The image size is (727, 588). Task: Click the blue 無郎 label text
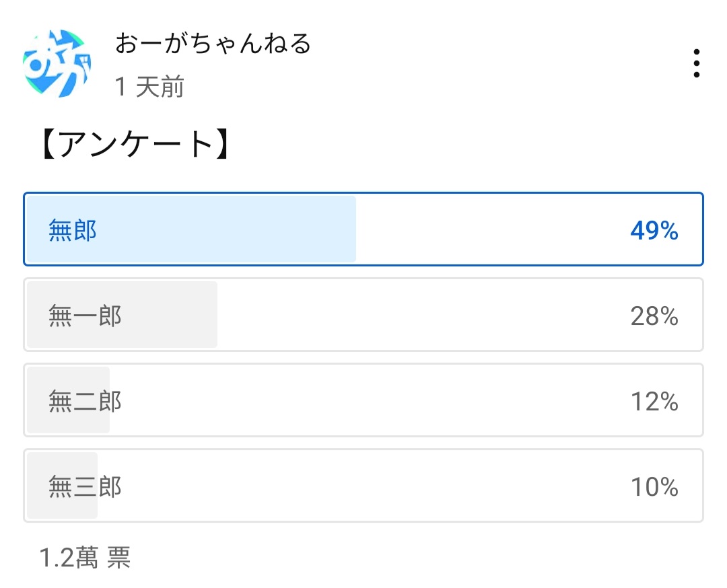coord(72,230)
